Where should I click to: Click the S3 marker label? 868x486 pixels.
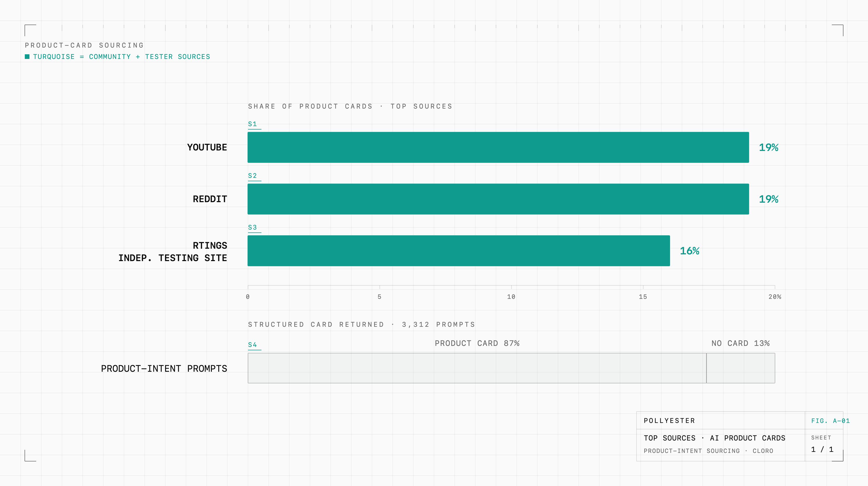click(252, 227)
